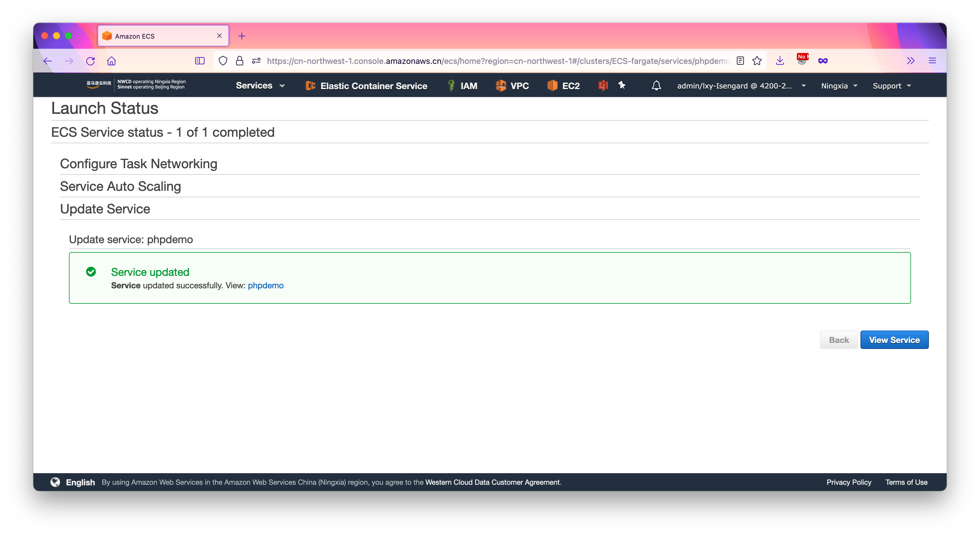
Task: Change language from English in footer
Action: 80,482
